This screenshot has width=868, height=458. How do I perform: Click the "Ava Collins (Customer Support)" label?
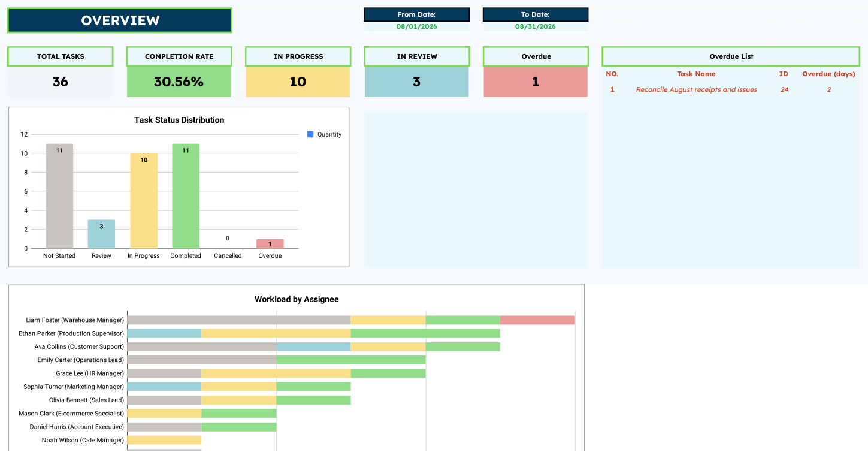(79, 346)
